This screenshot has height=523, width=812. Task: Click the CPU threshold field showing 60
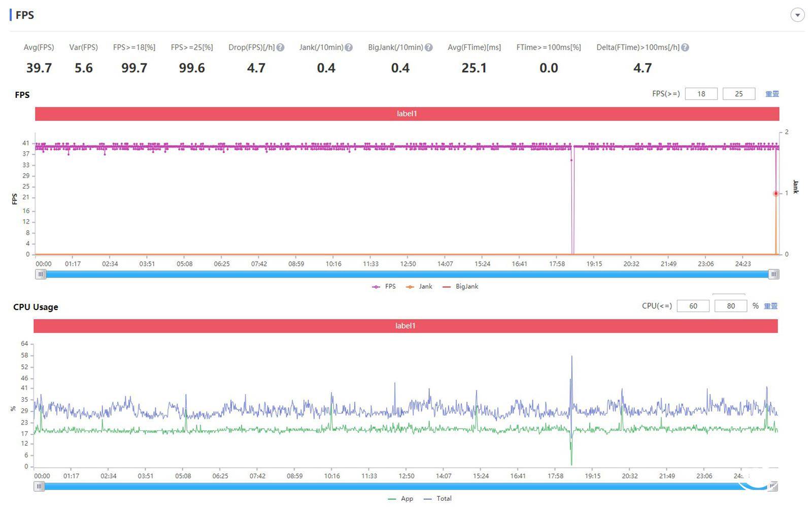pyautogui.click(x=693, y=306)
